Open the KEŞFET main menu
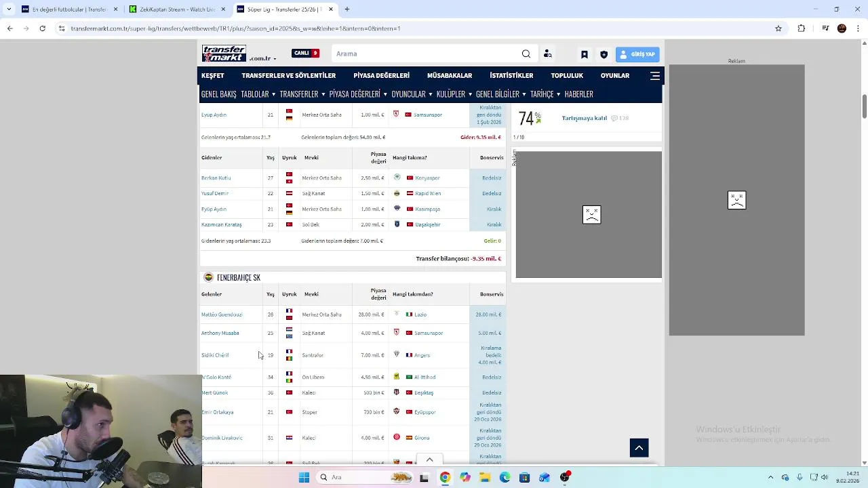 click(212, 75)
